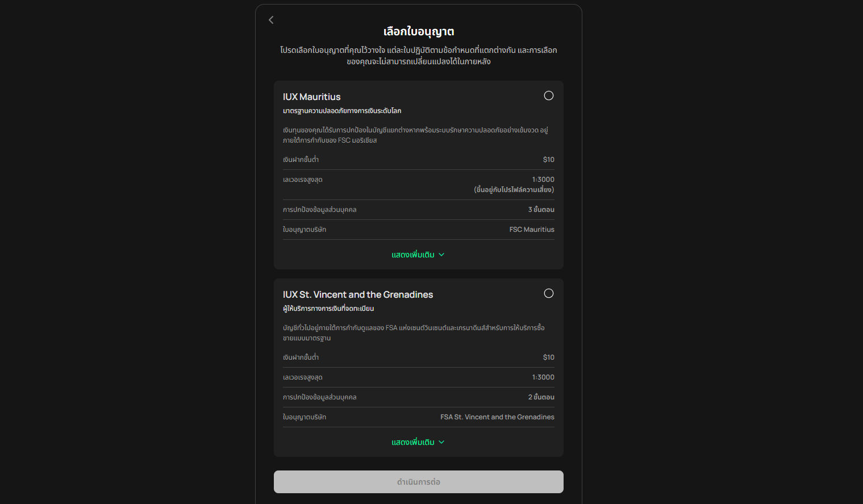Click the 2 ขั้นตอน data protection value
This screenshot has width=863, height=504.
pyautogui.click(x=541, y=397)
